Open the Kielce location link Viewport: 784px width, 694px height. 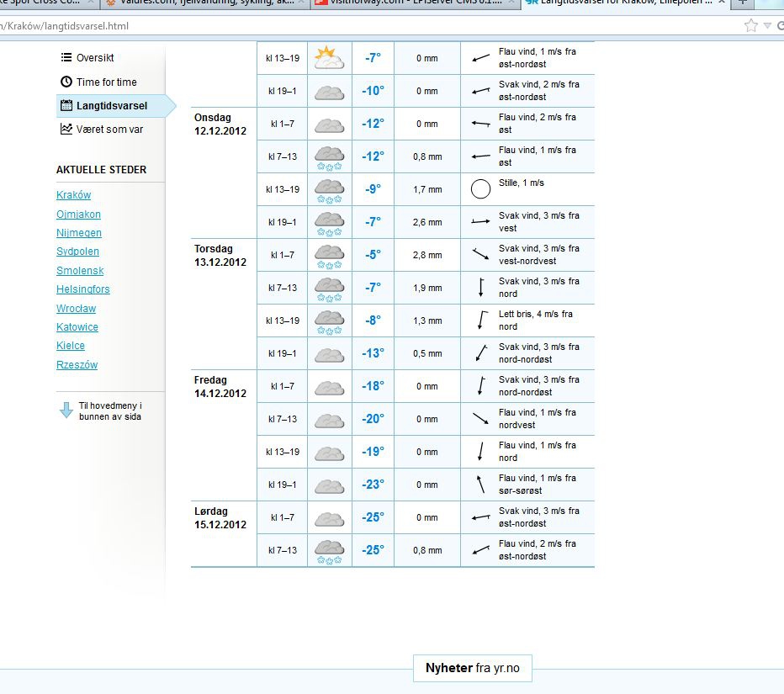71,346
